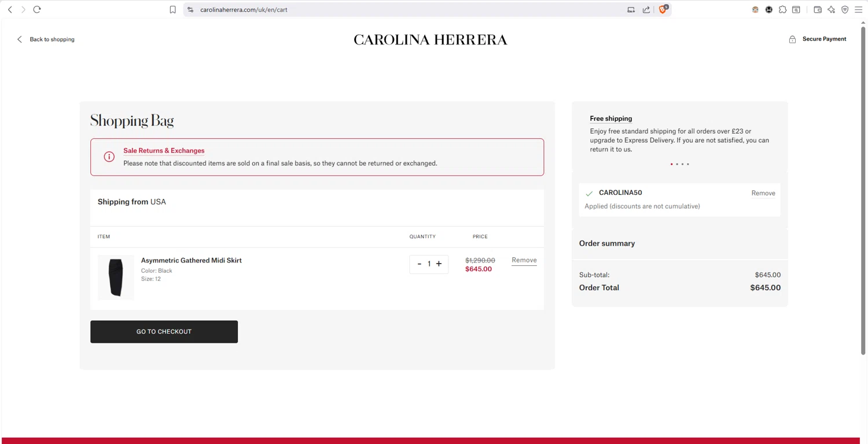Open the Free shipping link
Screen dimensions: 868x444
[611, 119]
